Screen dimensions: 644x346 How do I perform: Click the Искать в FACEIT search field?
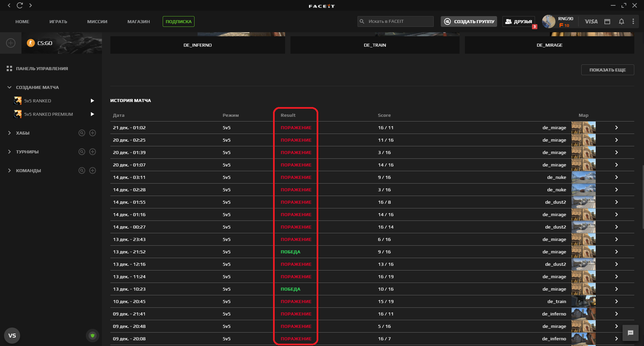(395, 21)
